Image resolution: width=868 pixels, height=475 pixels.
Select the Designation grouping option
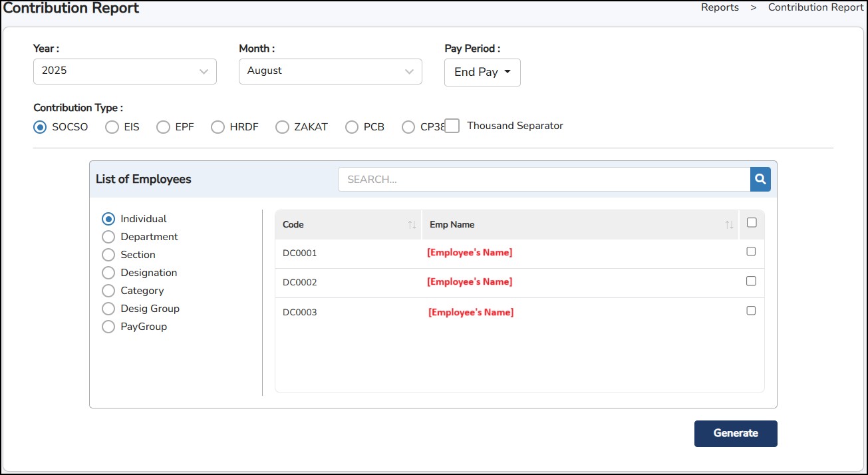point(108,273)
